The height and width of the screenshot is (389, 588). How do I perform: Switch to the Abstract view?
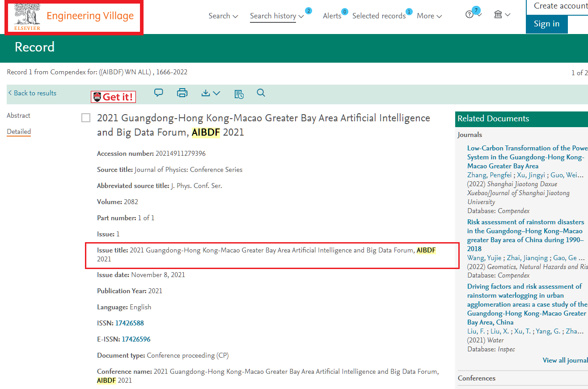point(18,115)
